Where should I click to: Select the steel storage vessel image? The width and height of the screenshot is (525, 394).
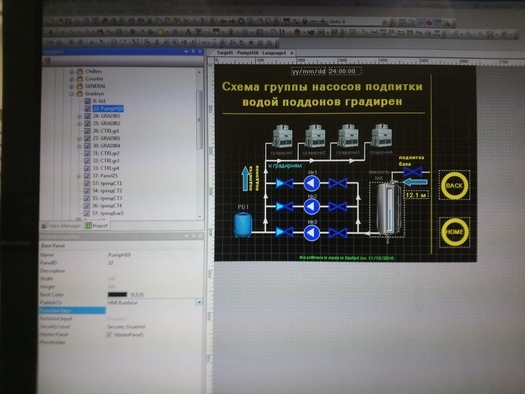[x=388, y=209]
